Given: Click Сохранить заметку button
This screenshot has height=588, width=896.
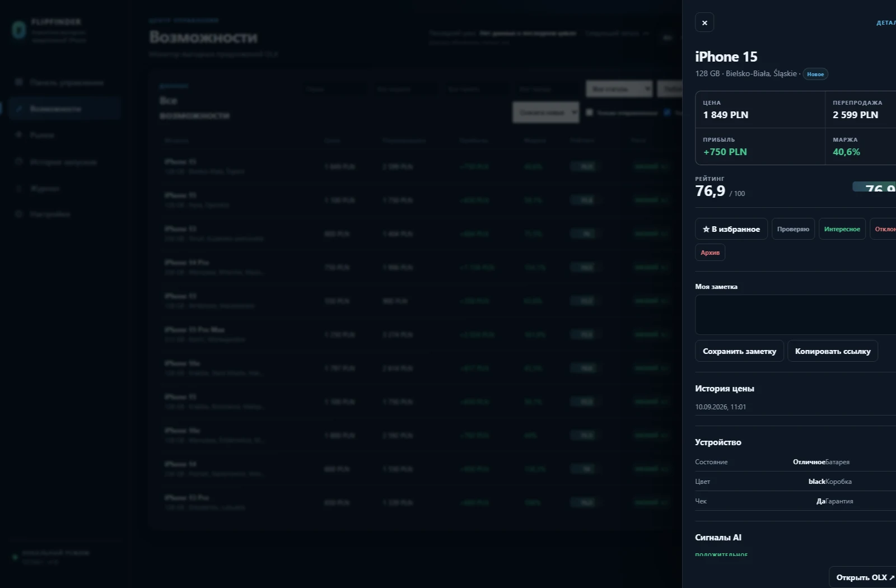Looking at the screenshot, I should click(x=739, y=351).
